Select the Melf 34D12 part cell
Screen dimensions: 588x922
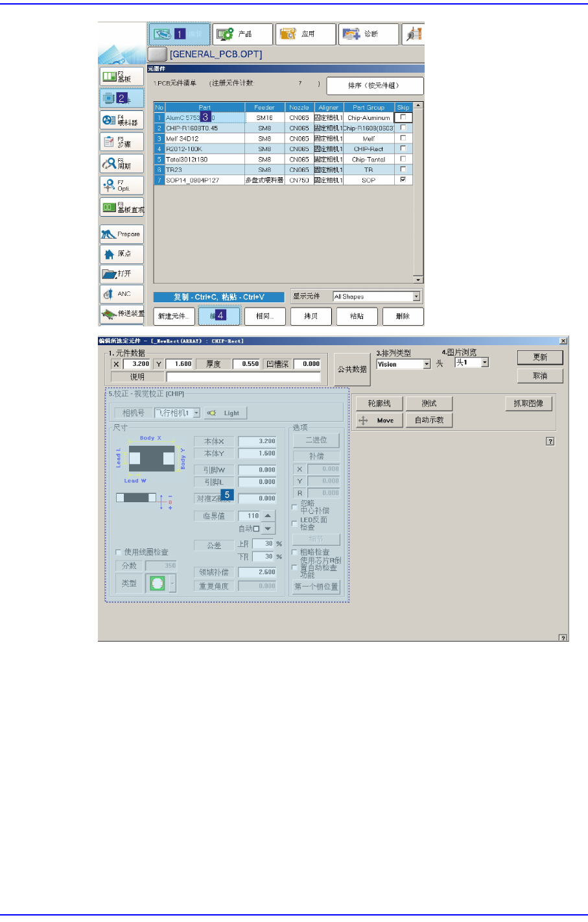point(205,138)
